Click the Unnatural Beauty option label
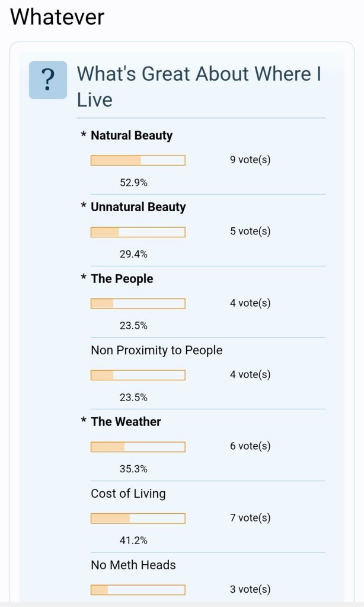Viewport: 364px width, 607px height. pos(138,207)
